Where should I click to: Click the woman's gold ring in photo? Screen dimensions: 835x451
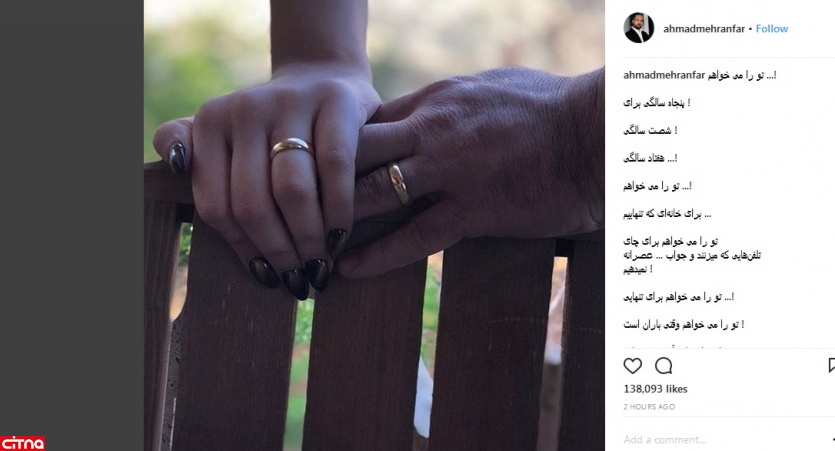pyautogui.click(x=292, y=147)
